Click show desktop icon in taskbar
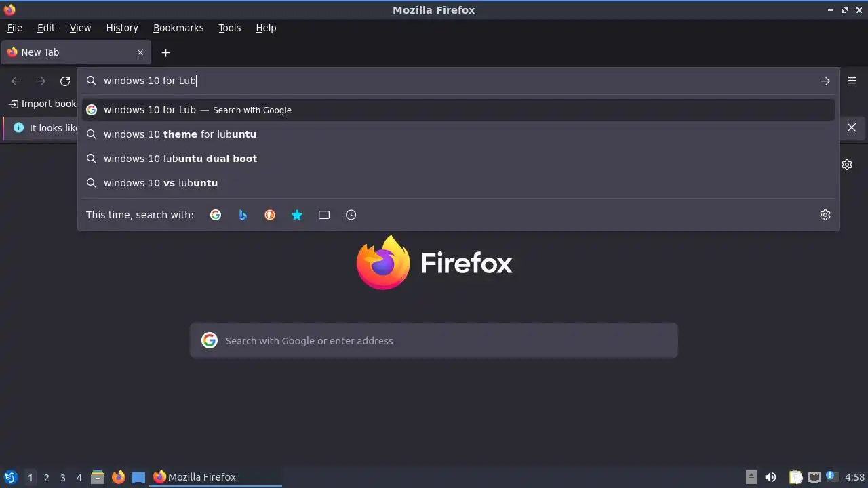 [138, 477]
